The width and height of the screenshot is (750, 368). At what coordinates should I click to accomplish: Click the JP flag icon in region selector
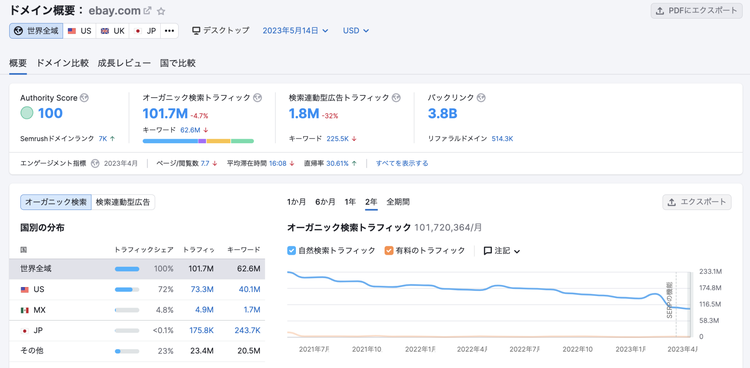click(x=138, y=31)
